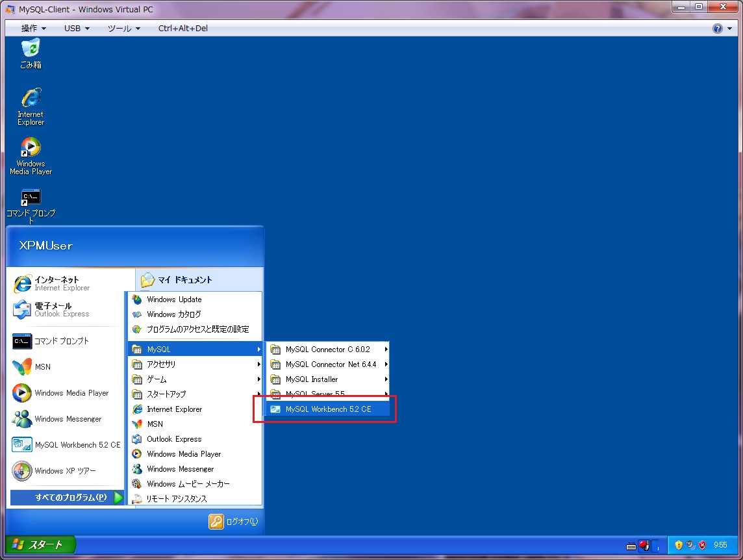
Task: Open コマンド プロンプト in Start menu left pane
Action: pyautogui.click(x=66, y=341)
